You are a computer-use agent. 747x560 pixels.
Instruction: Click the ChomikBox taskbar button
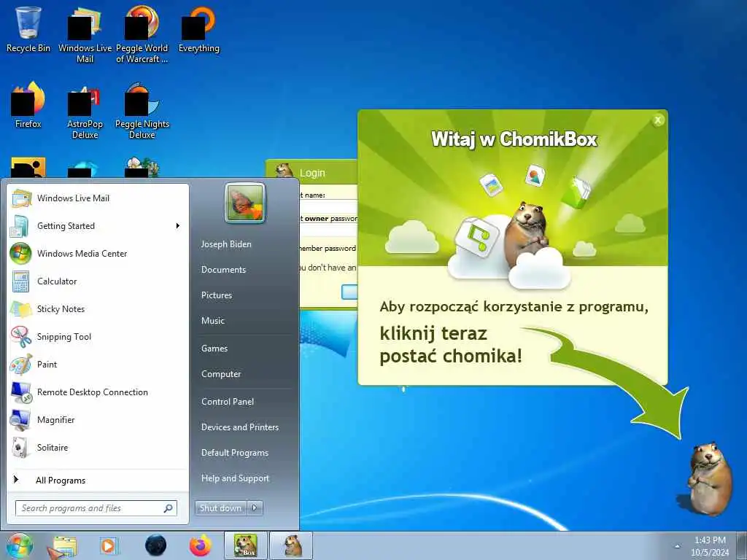click(x=246, y=545)
